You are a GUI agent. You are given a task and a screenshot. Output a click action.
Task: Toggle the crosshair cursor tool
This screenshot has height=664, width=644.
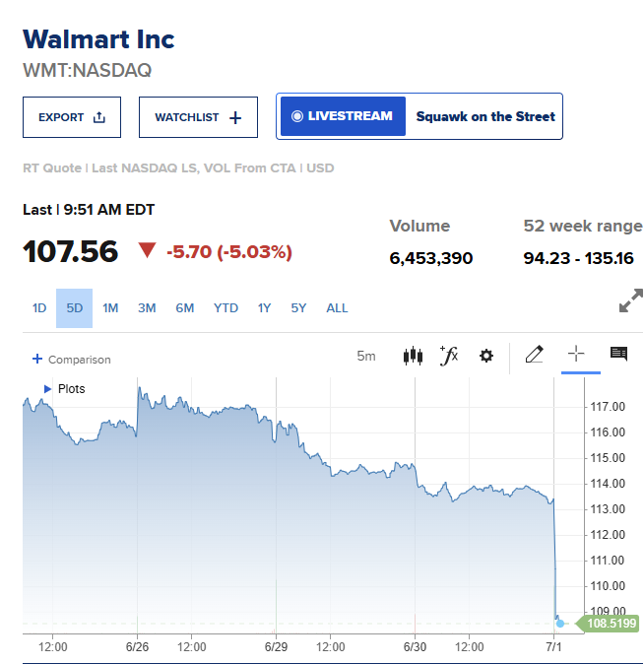[x=576, y=354]
